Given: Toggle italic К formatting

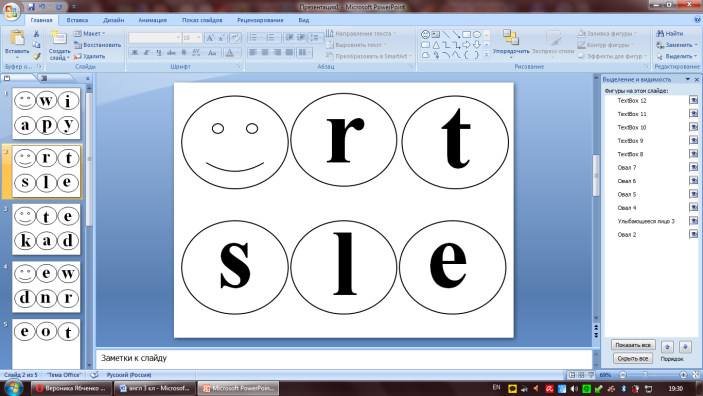Looking at the screenshot, I should (x=147, y=53).
